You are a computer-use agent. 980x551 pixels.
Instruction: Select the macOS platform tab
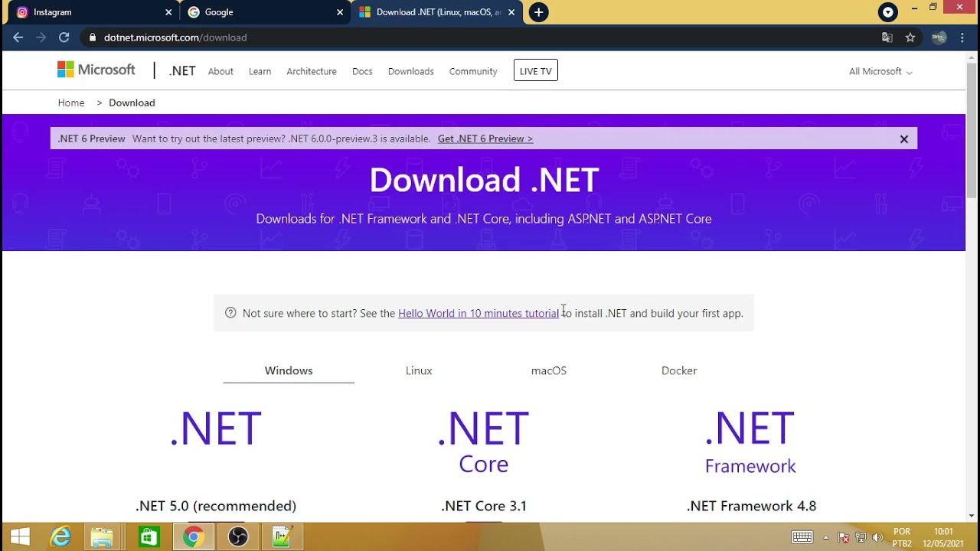tap(549, 370)
